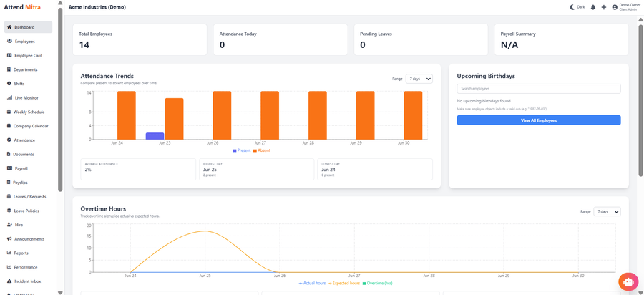
Task: Click the plus icon in top bar
Action: tap(604, 7)
